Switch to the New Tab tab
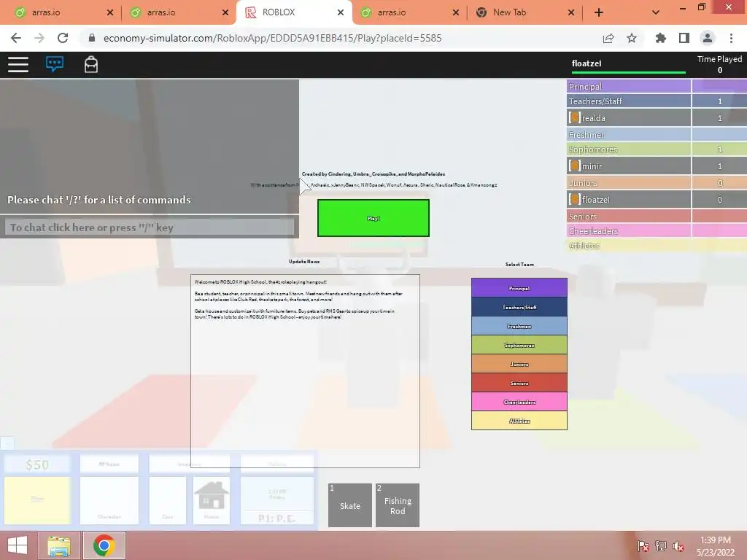 tap(524, 12)
